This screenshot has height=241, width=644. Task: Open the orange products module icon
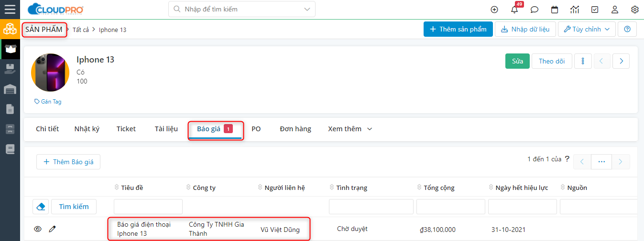coord(10,29)
